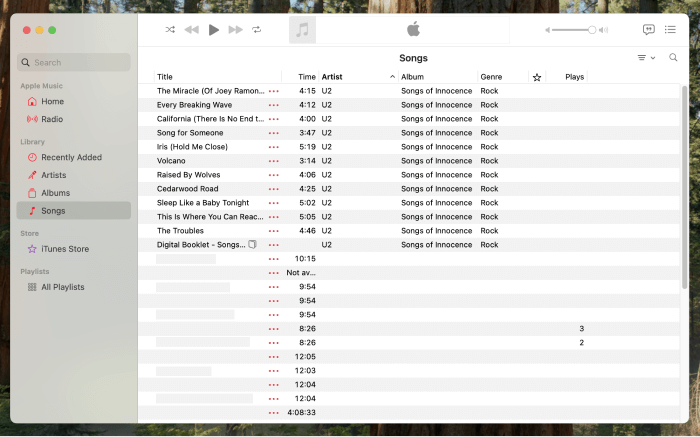This screenshot has height=437, width=700.
Task: Show the Playing Next queue list
Action: click(670, 29)
